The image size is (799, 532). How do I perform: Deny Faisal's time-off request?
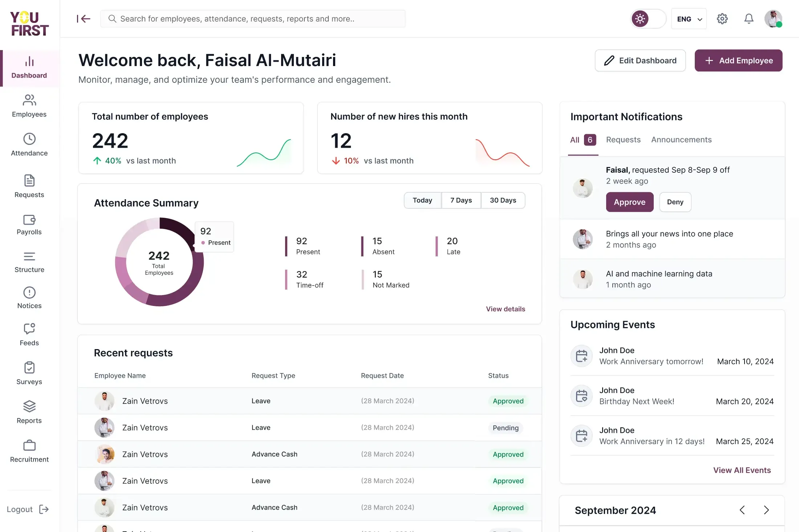tap(675, 202)
